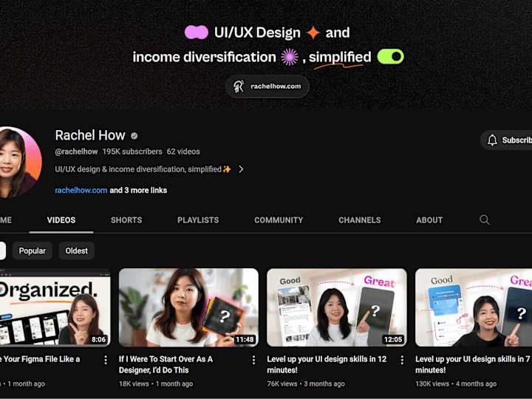This screenshot has height=399, width=532.
Task: Open the Community tab
Action: tap(279, 220)
